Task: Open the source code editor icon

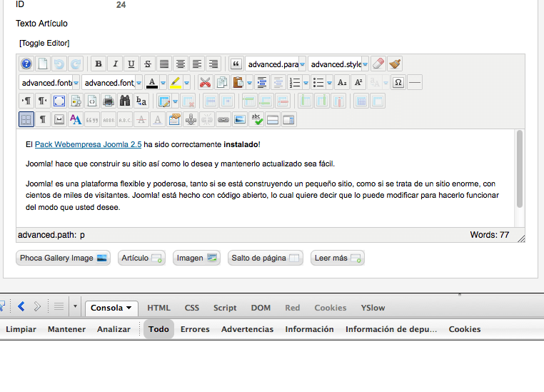Action: coord(92,101)
